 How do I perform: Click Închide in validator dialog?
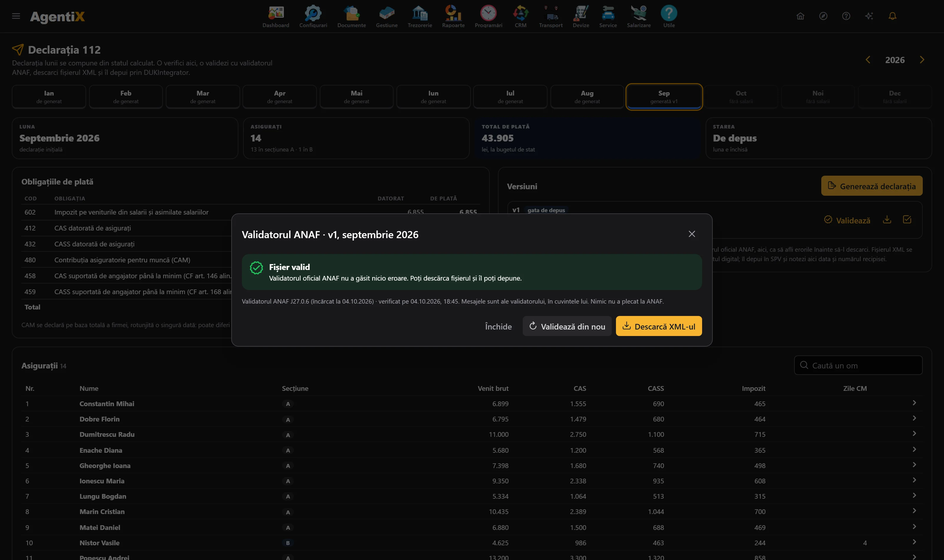click(498, 326)
